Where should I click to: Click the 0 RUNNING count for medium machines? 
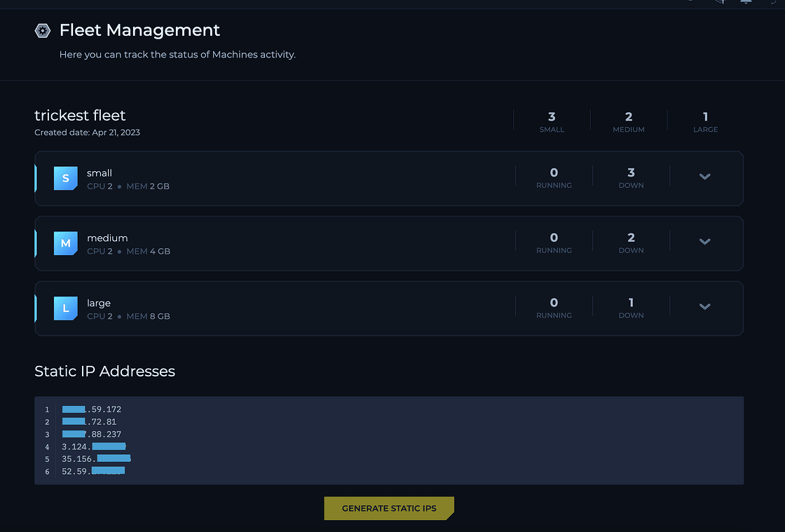tap(554, 243)
